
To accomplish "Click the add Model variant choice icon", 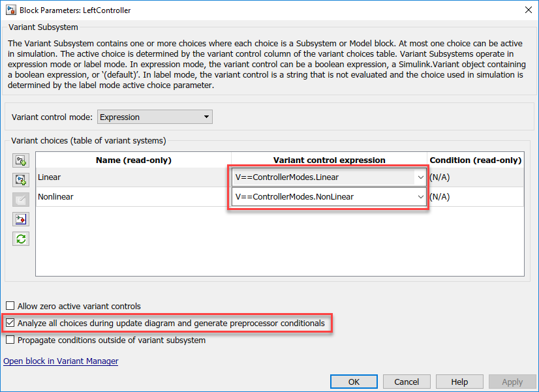I will click(x=22, y=179).
